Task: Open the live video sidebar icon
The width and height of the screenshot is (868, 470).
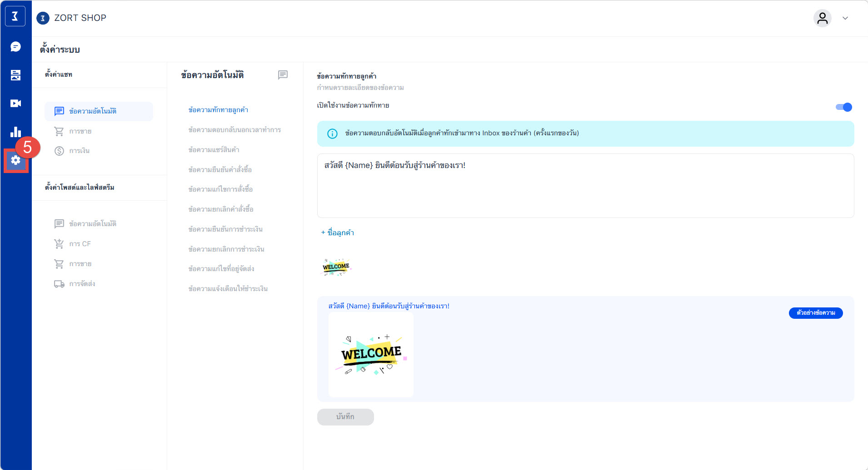Action: click(15, 104)
